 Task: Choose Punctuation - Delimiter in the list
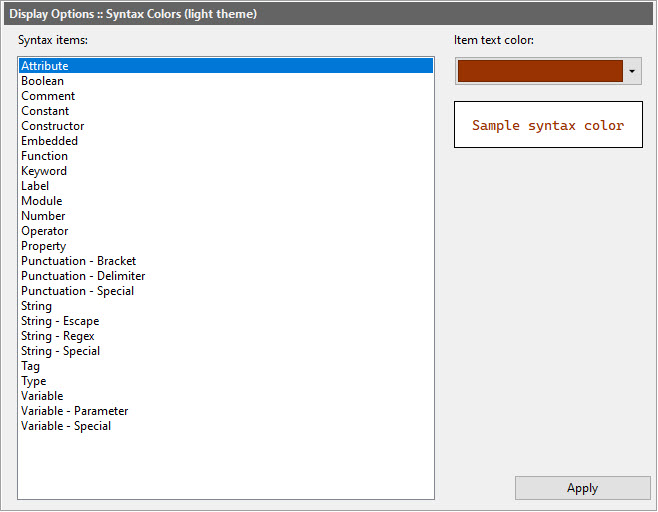[x=226, y=276]
